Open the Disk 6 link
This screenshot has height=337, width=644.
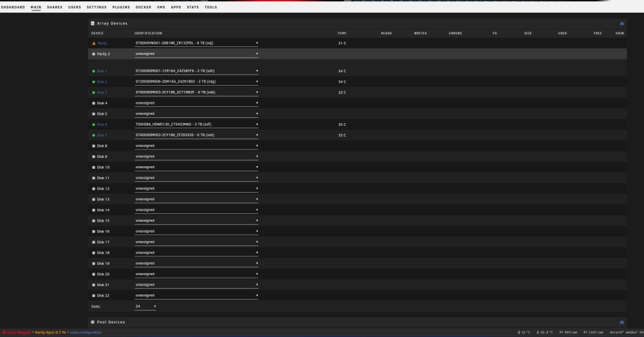pyautogui.click(x=102, y=124)
